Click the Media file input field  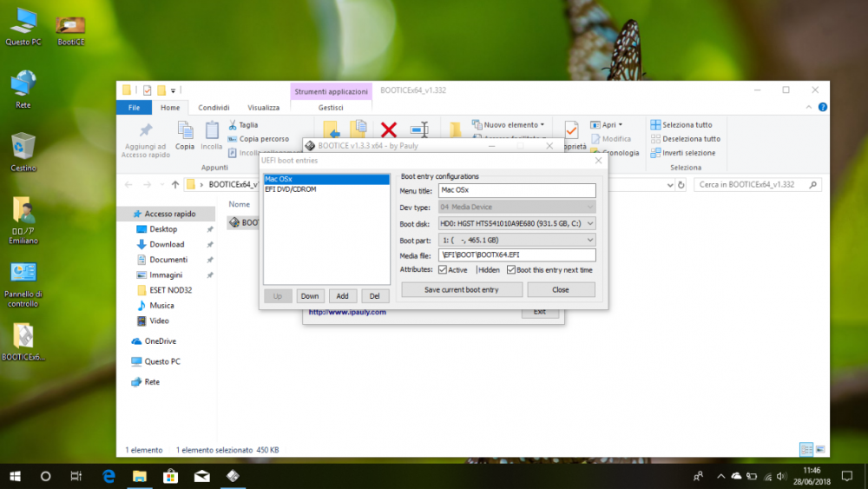click(x=517, y=255)
